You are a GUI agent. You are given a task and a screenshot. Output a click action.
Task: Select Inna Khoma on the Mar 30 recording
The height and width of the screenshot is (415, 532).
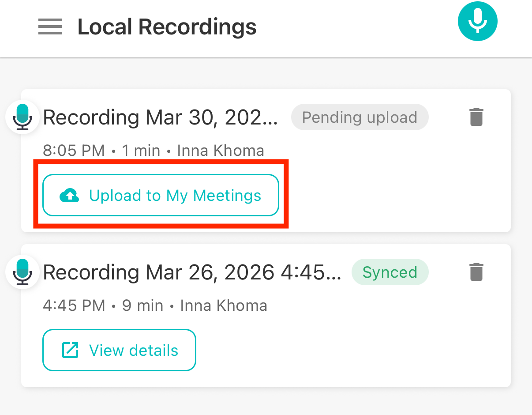(x=221, y=151)
